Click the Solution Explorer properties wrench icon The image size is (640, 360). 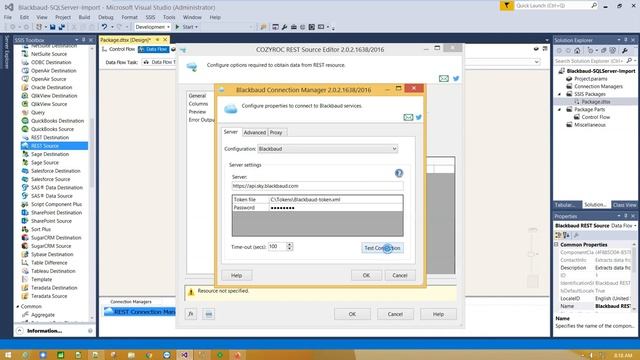[x=624, y=51]
